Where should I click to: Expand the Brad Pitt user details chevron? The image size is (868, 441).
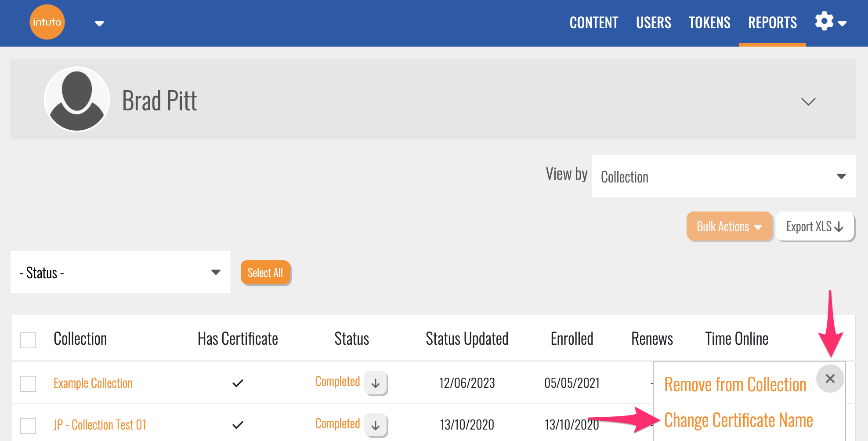coord(808,102)
